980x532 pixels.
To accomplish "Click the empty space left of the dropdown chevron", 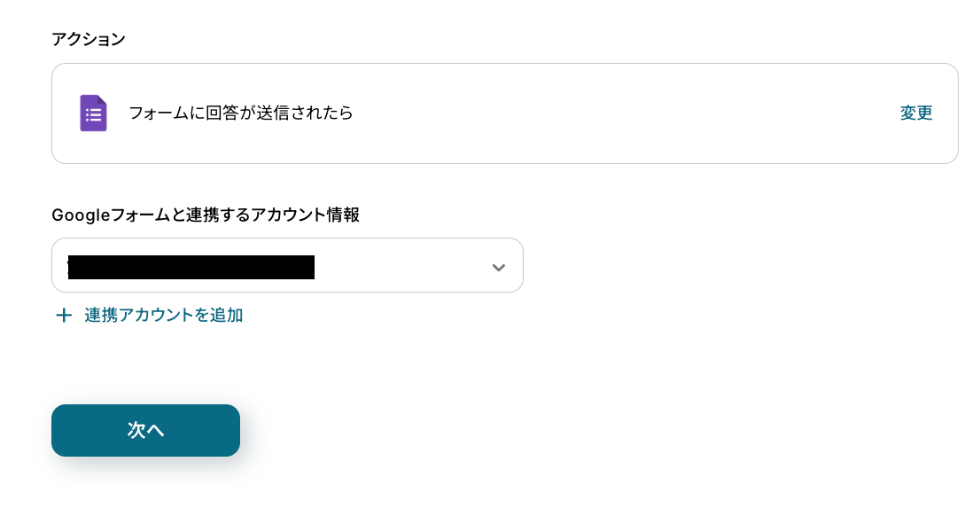I will (399, 266).
